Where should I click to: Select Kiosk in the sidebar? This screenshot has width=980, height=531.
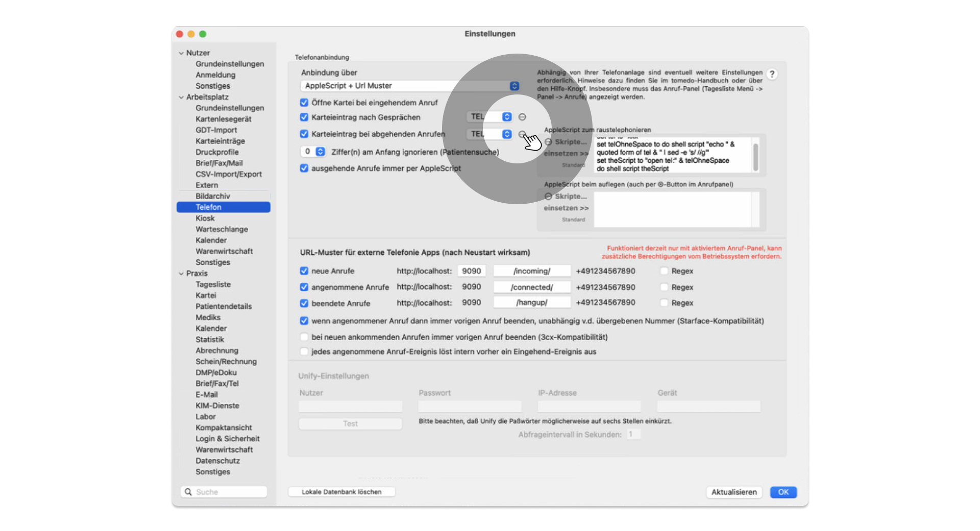(205, 218)
